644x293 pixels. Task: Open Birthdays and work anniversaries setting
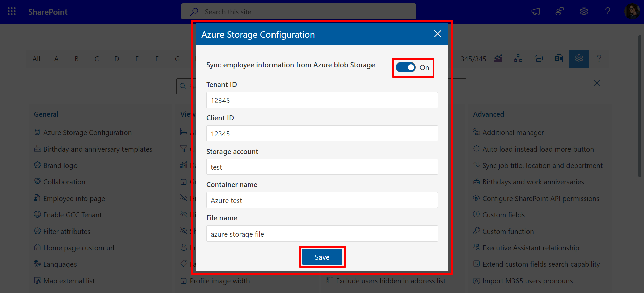click(533, 182)
